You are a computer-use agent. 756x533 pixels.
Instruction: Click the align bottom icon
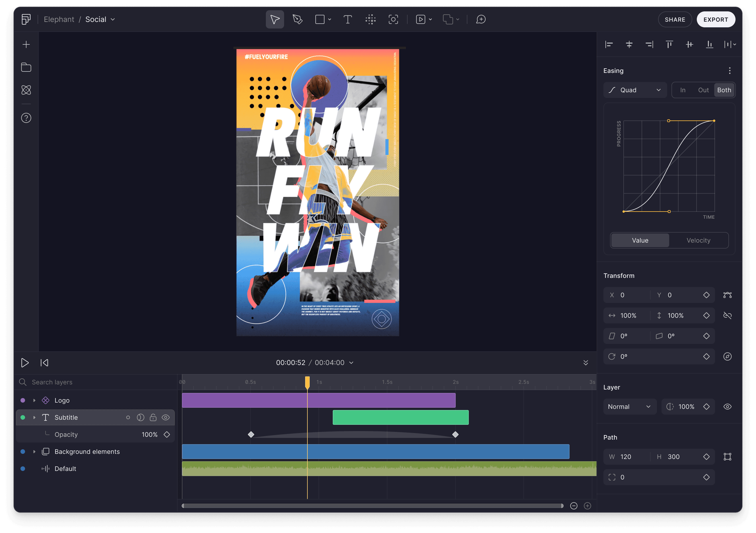pyautogui.click(x=710, y=44)
